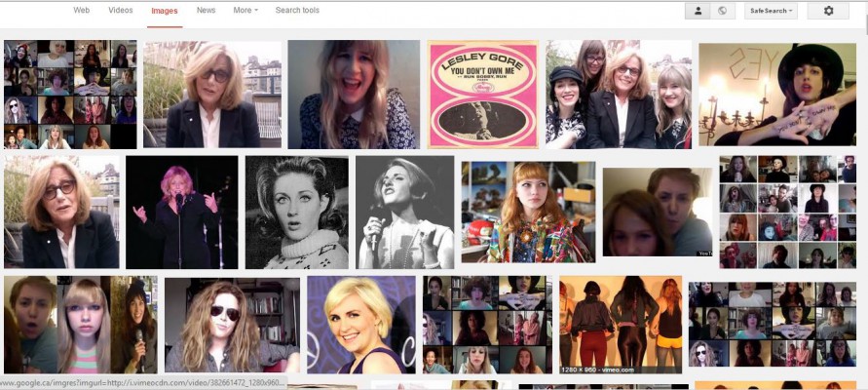The image size is (868, 390).
Task: Open the image with backwards YES on wall
Action: (776, 95)
